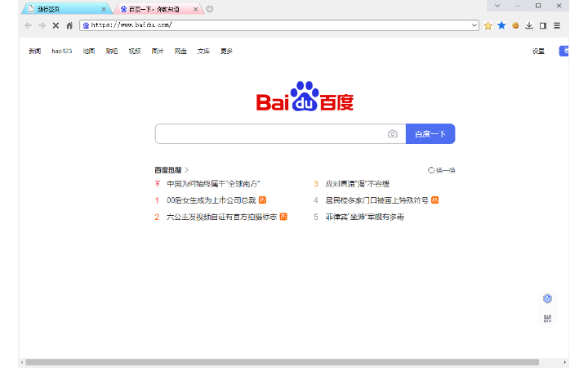
Task: Click the refresh hot search icon
Action: [x=431, y=170]
